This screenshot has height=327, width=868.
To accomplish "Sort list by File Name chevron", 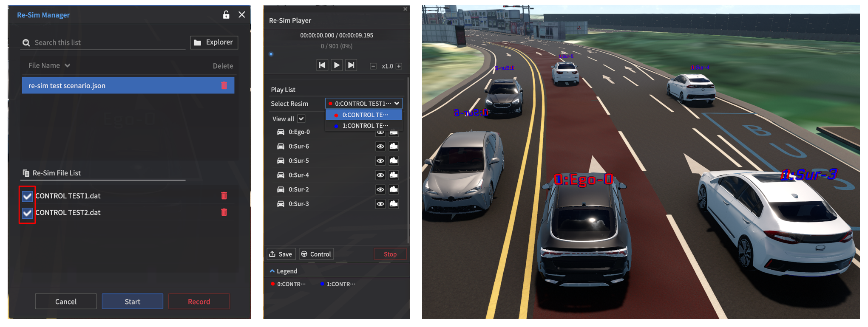I will pos(68,66).
